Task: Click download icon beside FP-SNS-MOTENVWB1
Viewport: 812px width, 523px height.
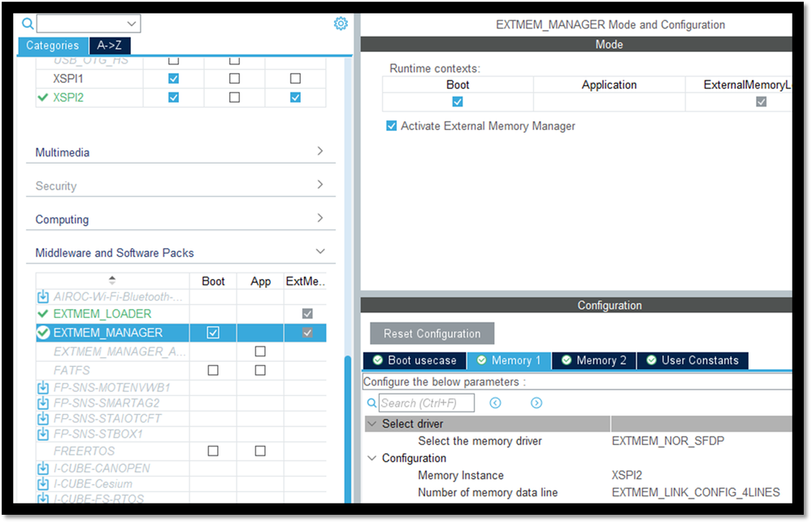Action: [43, 388]
